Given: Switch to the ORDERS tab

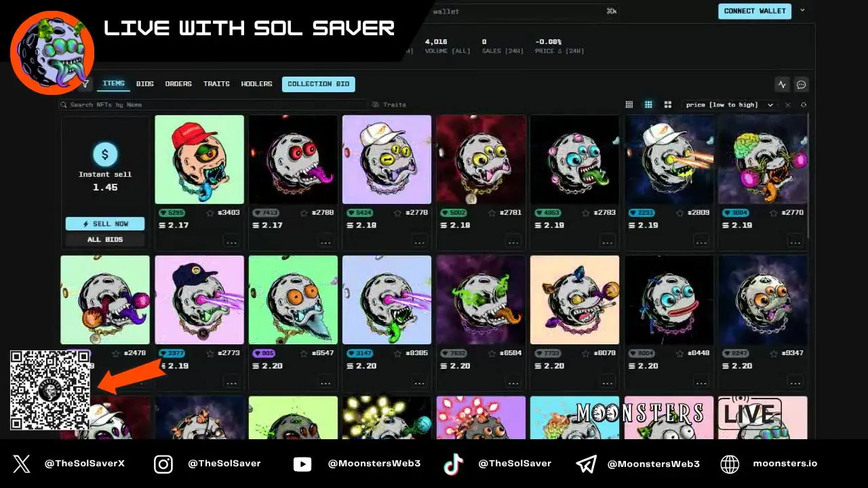Looking at the screenshot, I should pyautogui.click(x=178, y=84).
